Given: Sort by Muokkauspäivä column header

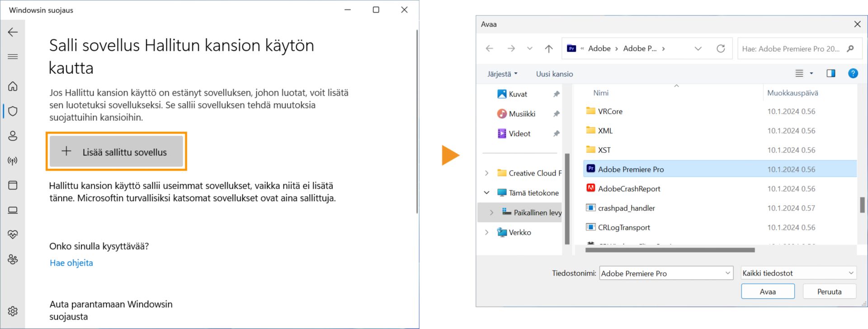Looking at the screenshot, I should click(793, 93).
